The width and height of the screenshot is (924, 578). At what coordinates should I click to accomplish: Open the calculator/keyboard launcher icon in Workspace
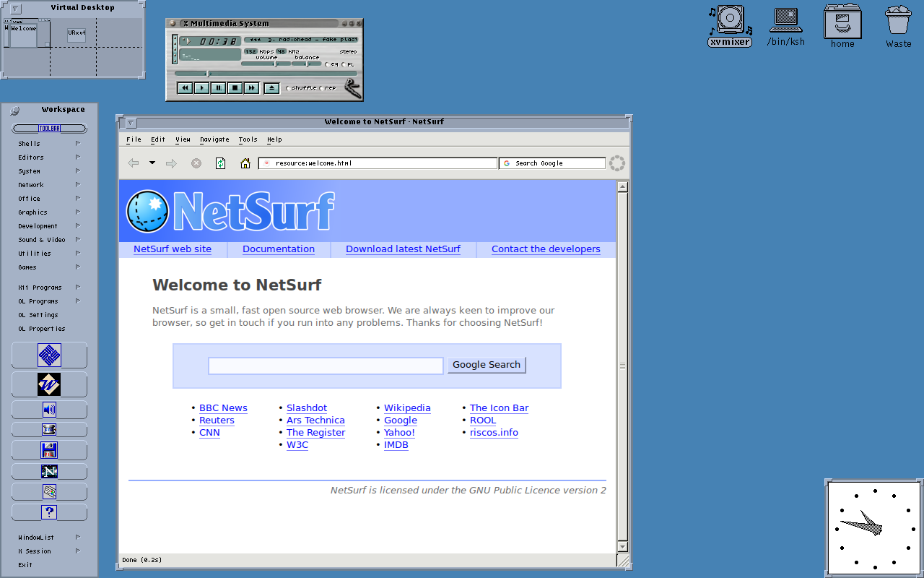tap(49, 492)
